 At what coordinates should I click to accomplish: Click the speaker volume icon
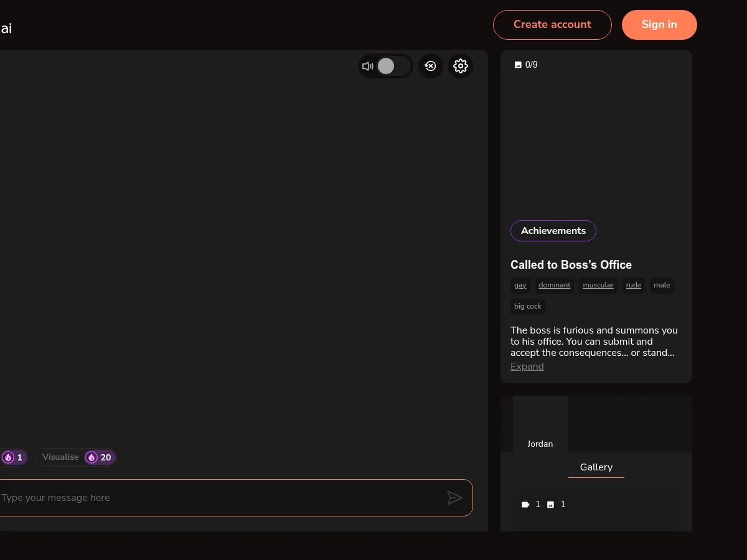pyautogui.click(x=368, y=66)
